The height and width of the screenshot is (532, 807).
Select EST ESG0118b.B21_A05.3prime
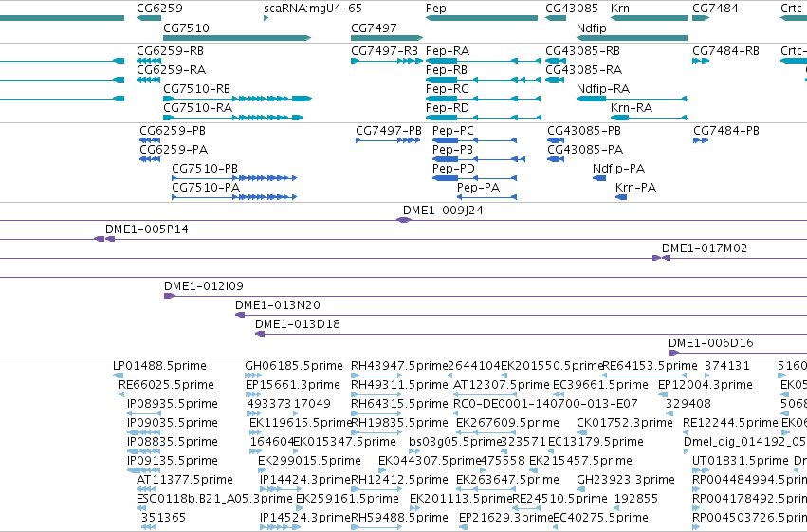click(214, 499)
